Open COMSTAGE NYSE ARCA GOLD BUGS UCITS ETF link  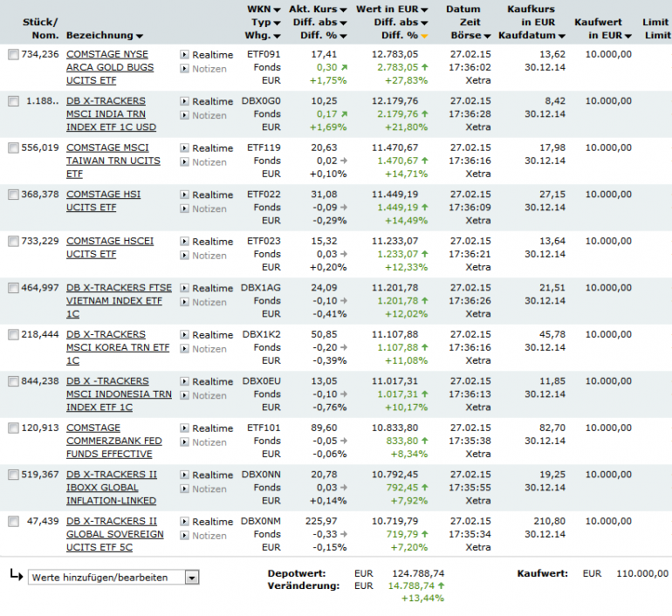click(110, 67)
